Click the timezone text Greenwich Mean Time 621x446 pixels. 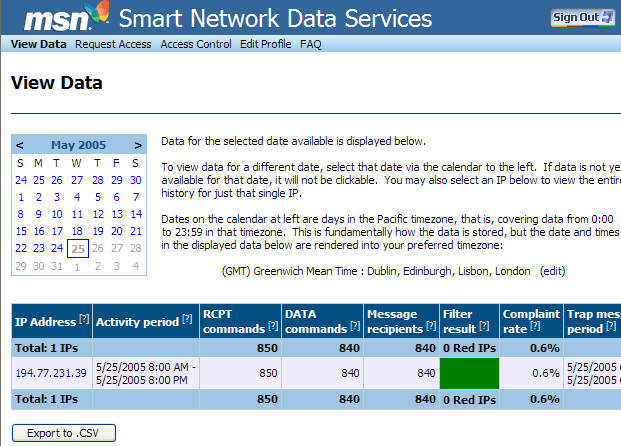[376, 271]
